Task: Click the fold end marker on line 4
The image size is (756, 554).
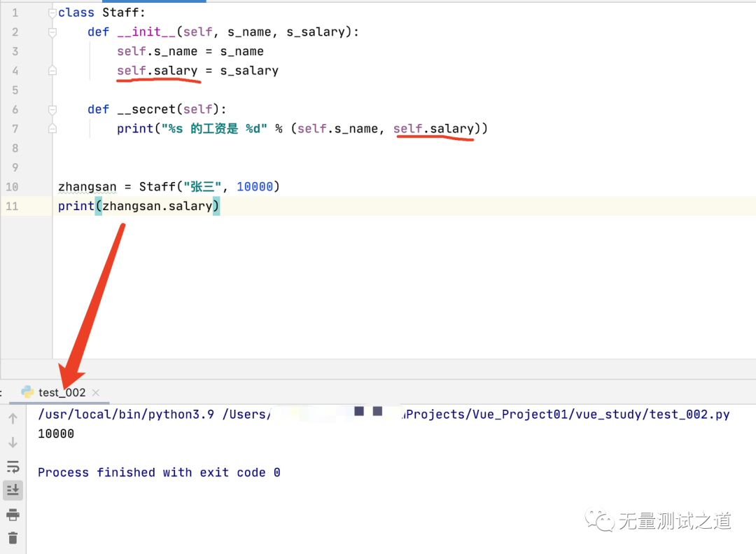Action: coord(52,71)
